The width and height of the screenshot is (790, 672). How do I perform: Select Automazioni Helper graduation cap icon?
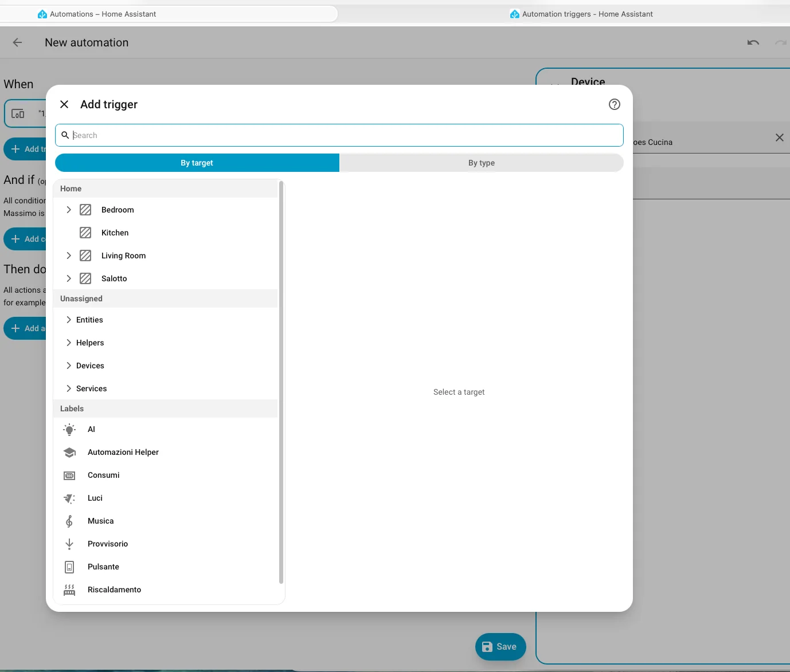[69, 453]
